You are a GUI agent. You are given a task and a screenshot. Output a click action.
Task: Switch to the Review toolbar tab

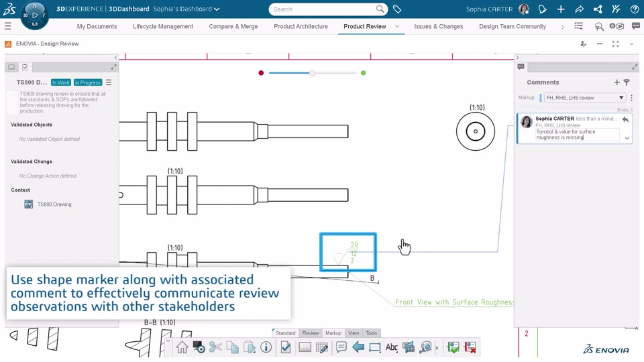click(x=311, y=333)
